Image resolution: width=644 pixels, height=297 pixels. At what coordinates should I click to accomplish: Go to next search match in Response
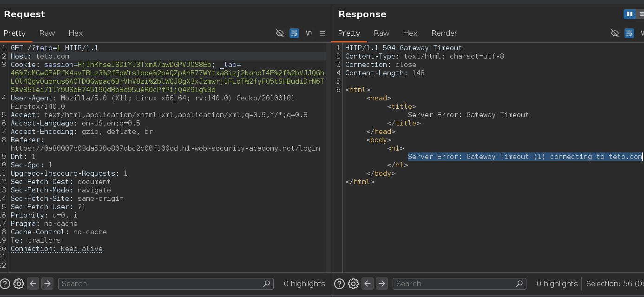point(381,284)
